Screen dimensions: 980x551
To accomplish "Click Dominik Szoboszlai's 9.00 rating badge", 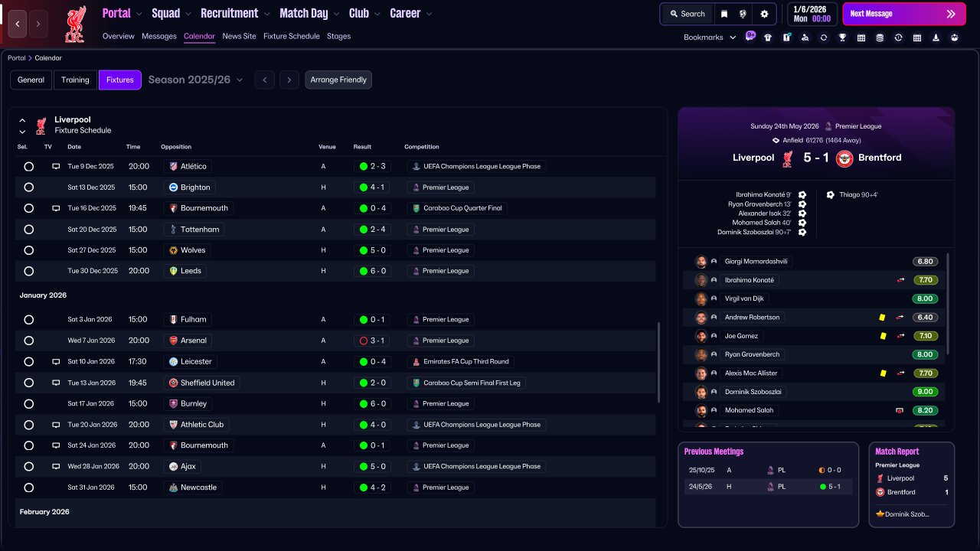I will pyautogui.click(x=925, y=392).
